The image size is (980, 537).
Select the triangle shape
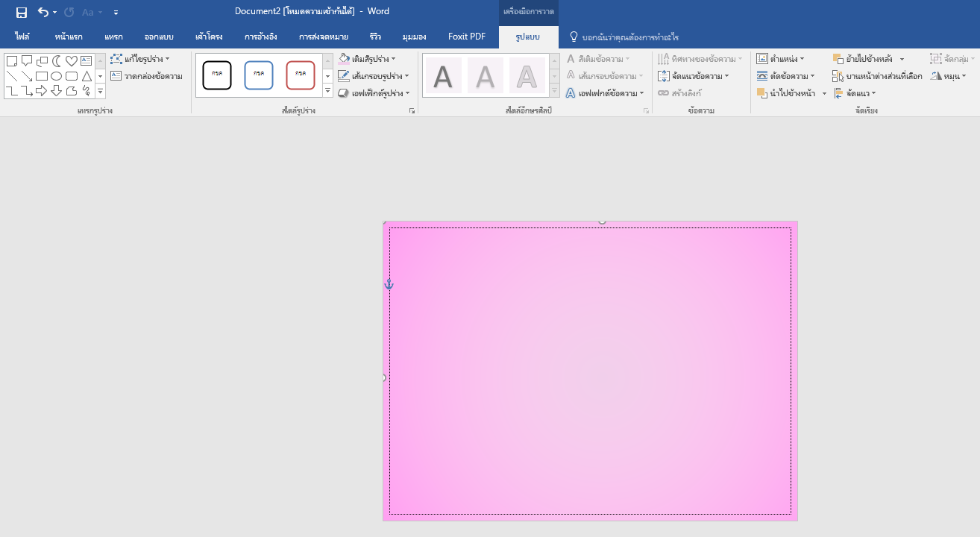[x=87, y=76]
